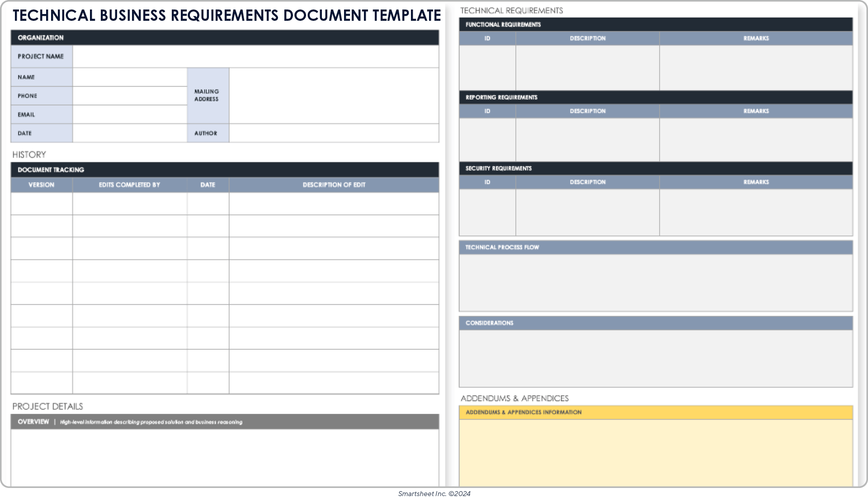The height and width of the screenshot is (497, 868).
Task: Click the Description of Edit header
Action: click(334, 185)
